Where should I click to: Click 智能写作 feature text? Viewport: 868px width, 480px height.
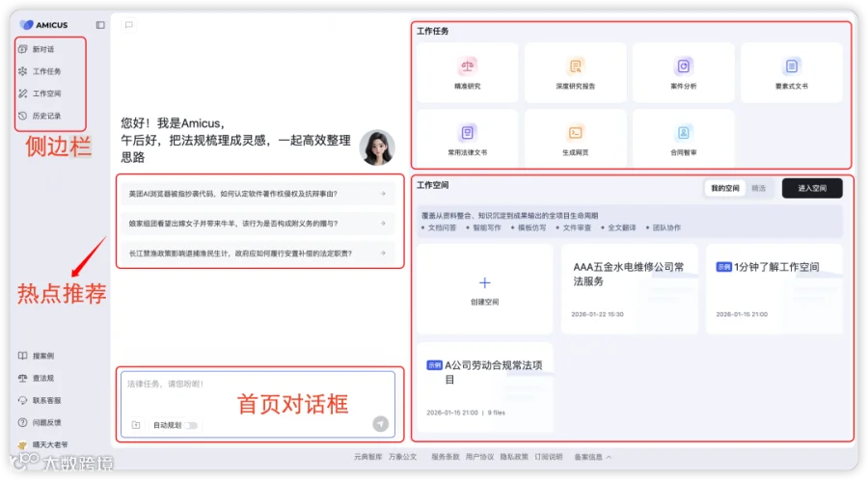(x=487, y=227)
